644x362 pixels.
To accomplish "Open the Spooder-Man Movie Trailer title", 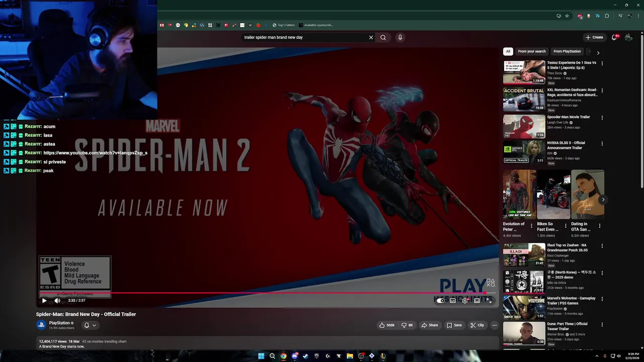I will point(569,117).
